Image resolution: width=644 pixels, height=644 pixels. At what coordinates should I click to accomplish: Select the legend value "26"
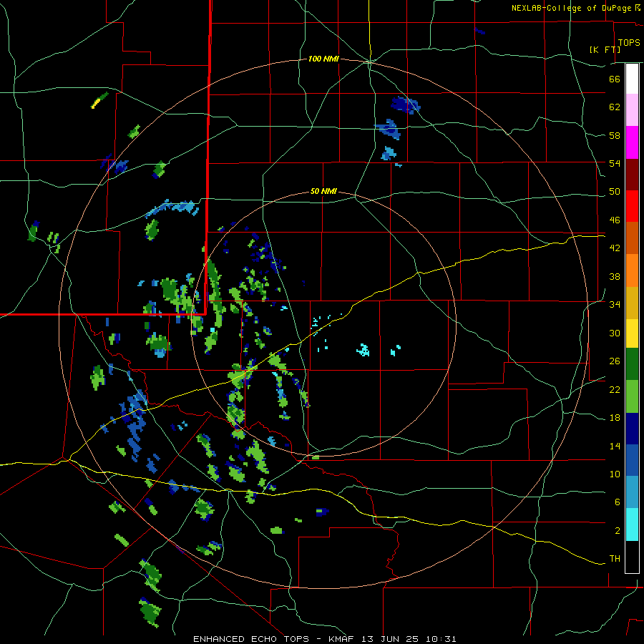[615, 361]
